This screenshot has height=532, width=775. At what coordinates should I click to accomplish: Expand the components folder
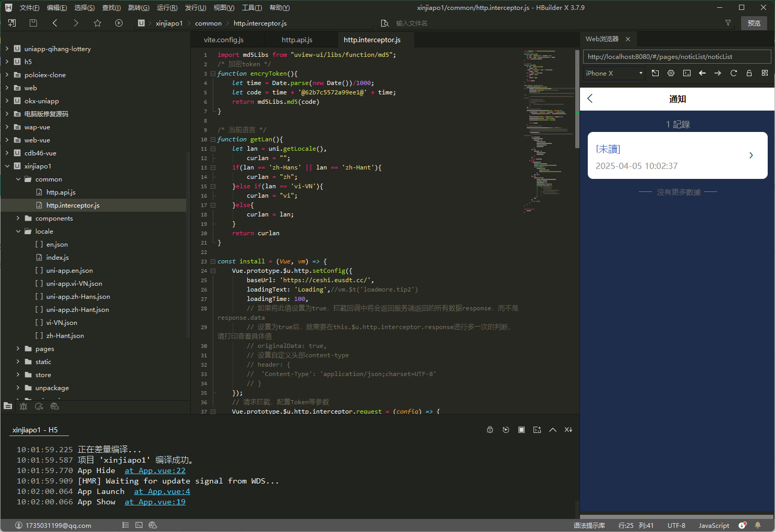pos(18,218)
